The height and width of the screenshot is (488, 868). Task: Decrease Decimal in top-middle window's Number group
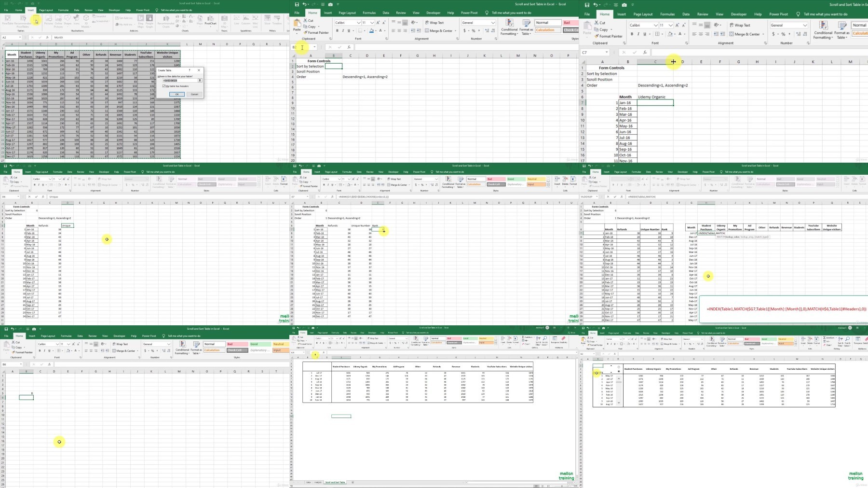click(492, 30)
